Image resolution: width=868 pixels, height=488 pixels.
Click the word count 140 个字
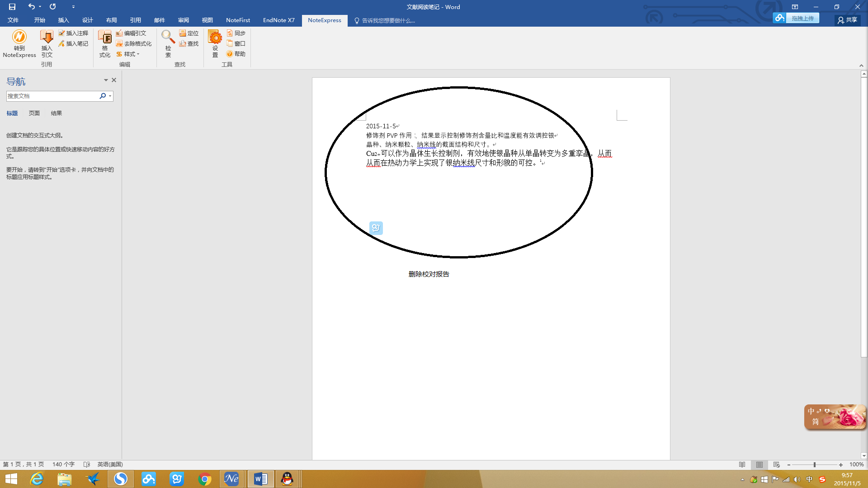[63, 465]
